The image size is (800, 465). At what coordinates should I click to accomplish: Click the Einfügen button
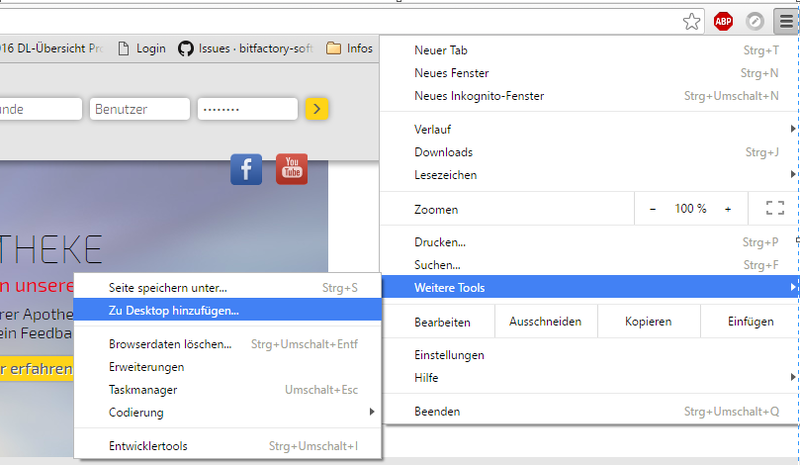coord(750,322)
